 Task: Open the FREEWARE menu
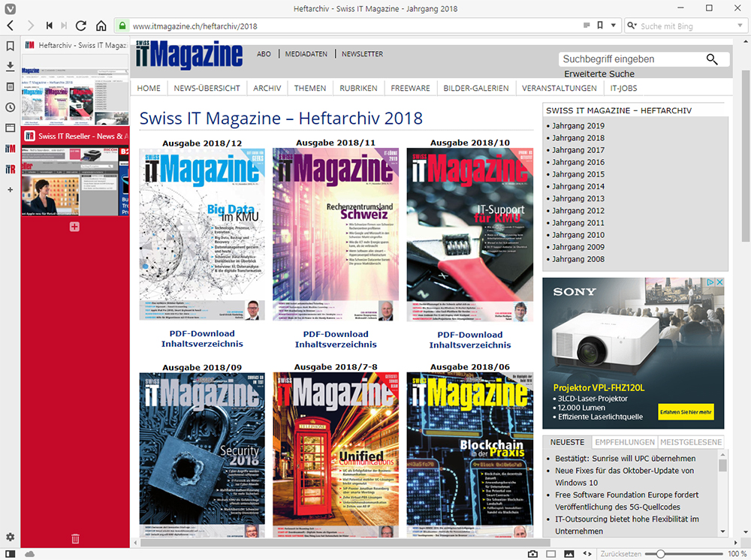[411, 88]
